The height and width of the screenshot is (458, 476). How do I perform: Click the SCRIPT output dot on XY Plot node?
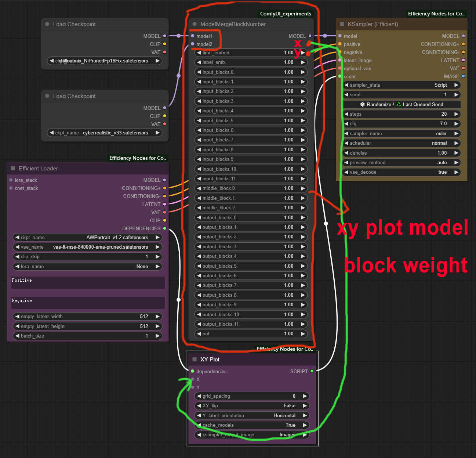[x=312, y=371]
